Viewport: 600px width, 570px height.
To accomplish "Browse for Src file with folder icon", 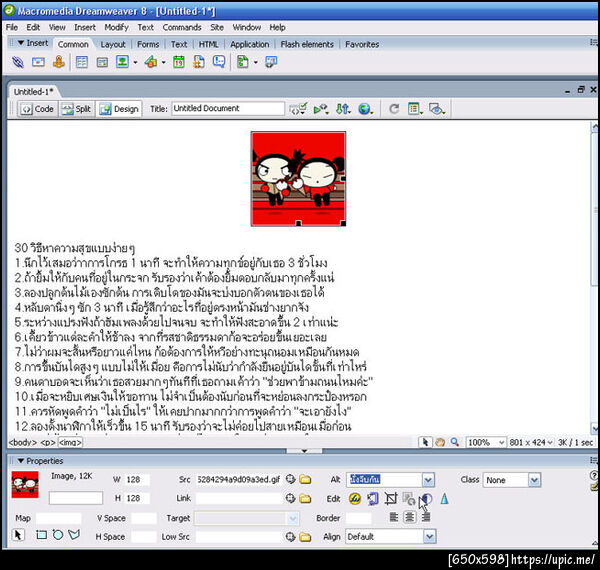I will point(305,479).
